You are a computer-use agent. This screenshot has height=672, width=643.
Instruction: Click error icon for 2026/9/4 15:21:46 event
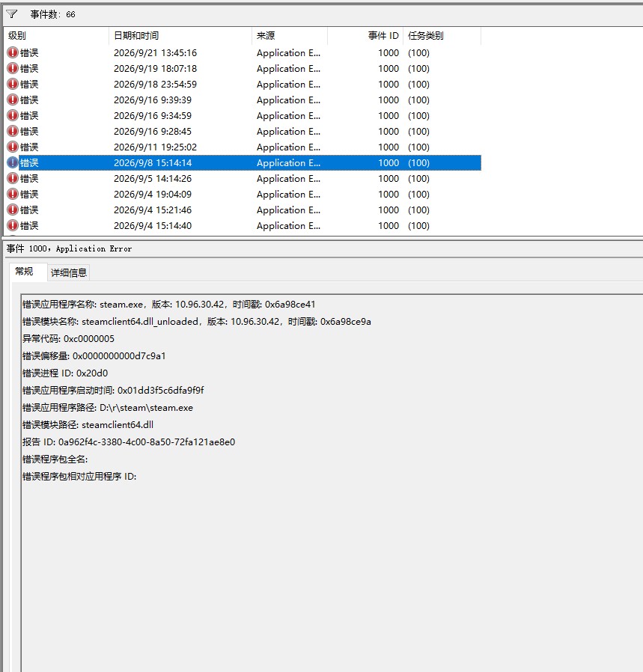click(13, 210)
